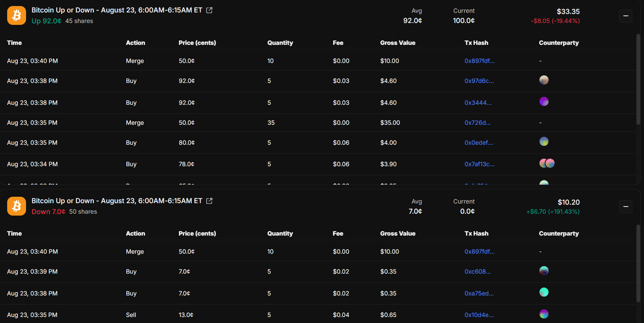
Task: Click the $3.90 gross value cell
Action: click(x=388, y=164)
